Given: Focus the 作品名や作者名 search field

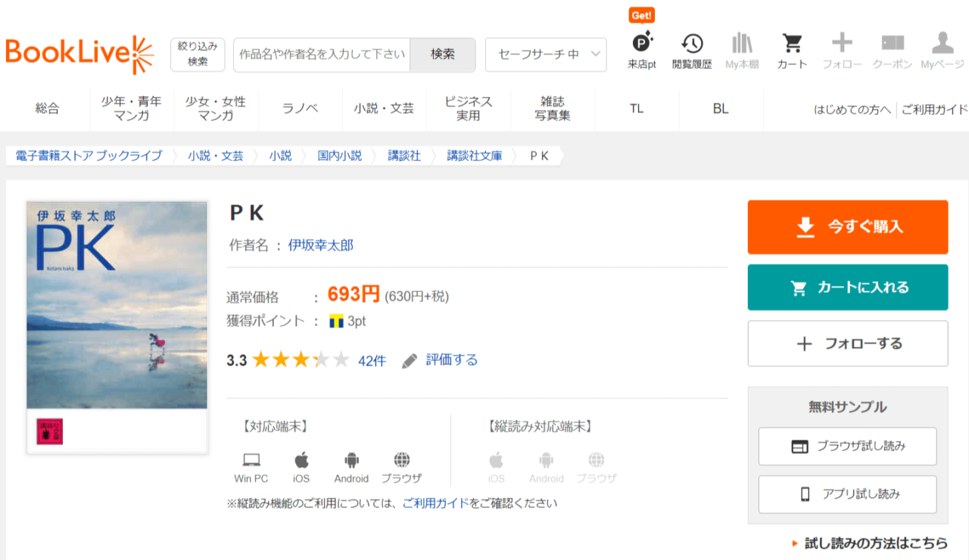Looking at the screenshot, I should pyautogui.click(x=322, y=54).
